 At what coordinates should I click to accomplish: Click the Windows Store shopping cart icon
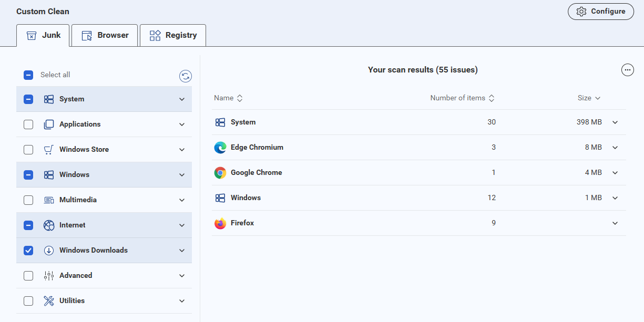point(49,150)
